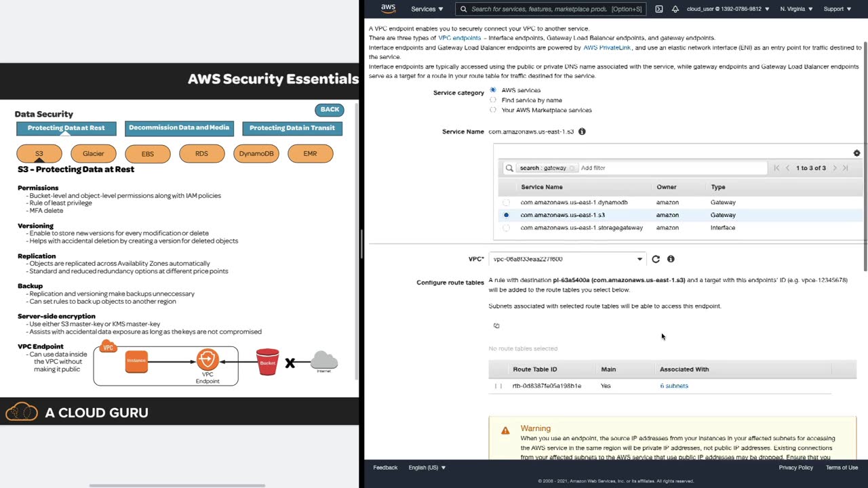
Task: Click the Internet cloud icon in diagram
Action: click(x=324, y=361)
